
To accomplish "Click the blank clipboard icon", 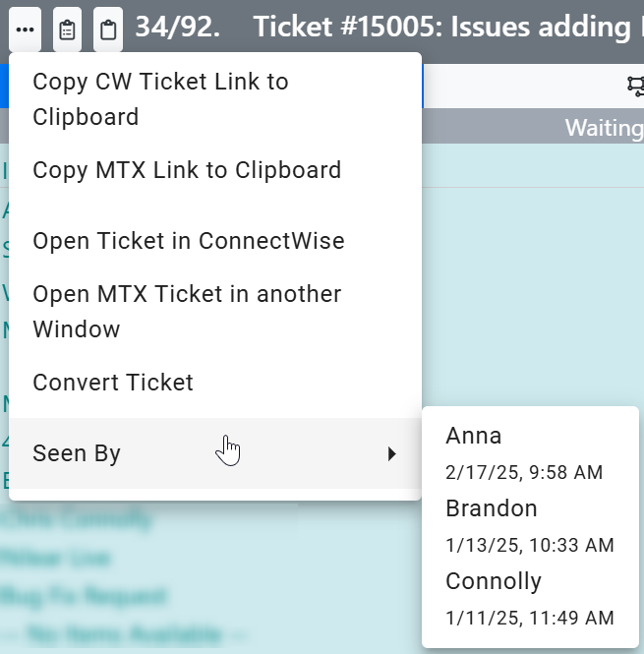I will [108, 30].
